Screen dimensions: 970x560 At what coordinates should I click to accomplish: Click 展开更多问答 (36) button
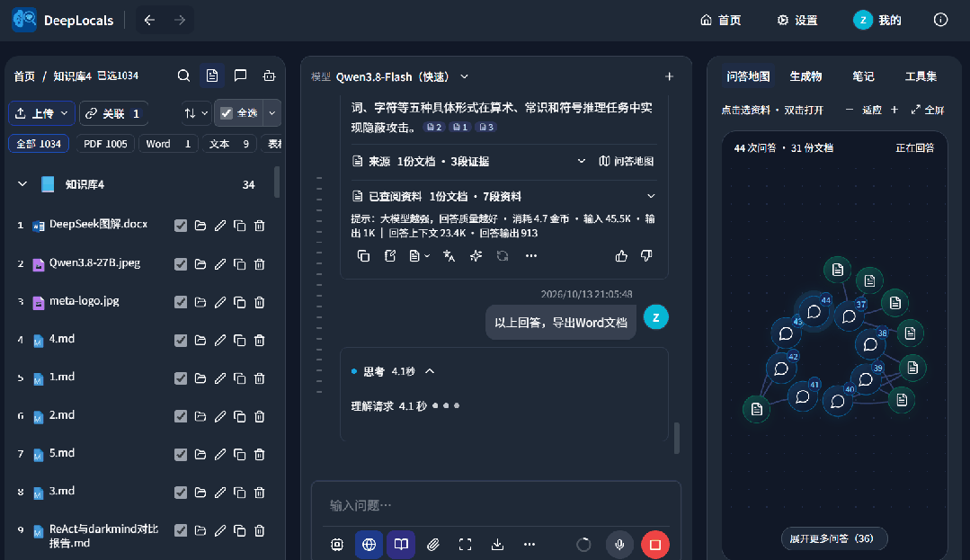coord(834,538)
